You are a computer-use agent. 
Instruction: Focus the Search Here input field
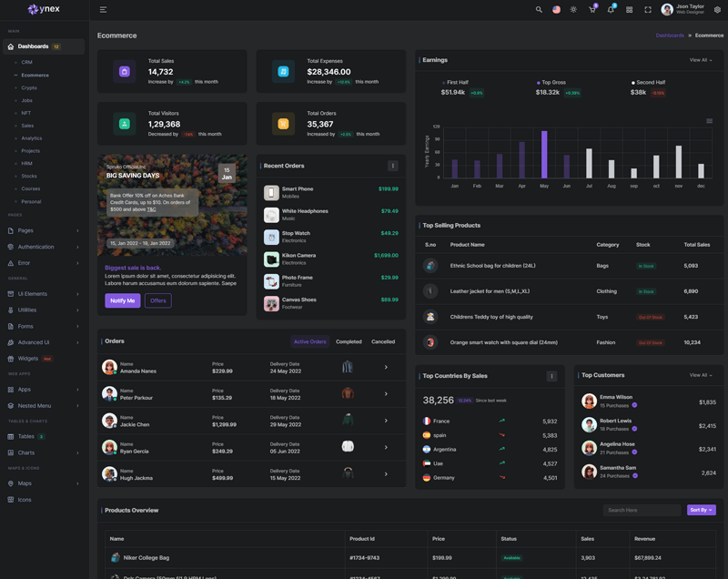click(x=642, y=510)
